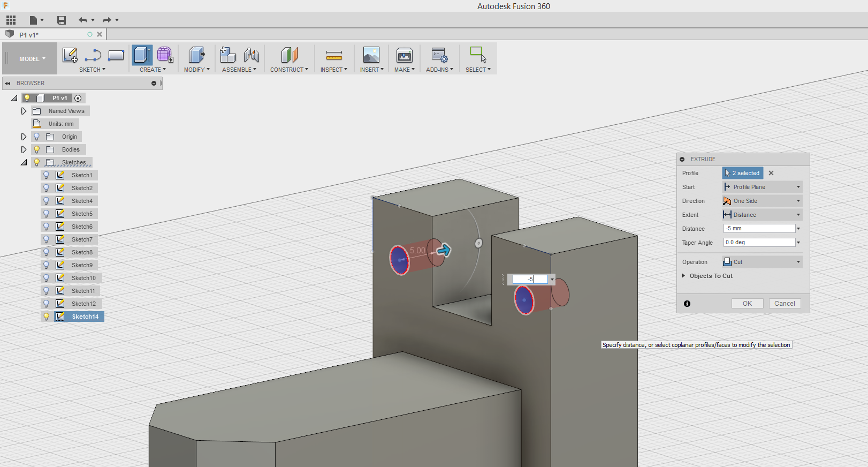The image size is (868, 467).
Task: Select the Insert image icon
Action: point(371,55)
